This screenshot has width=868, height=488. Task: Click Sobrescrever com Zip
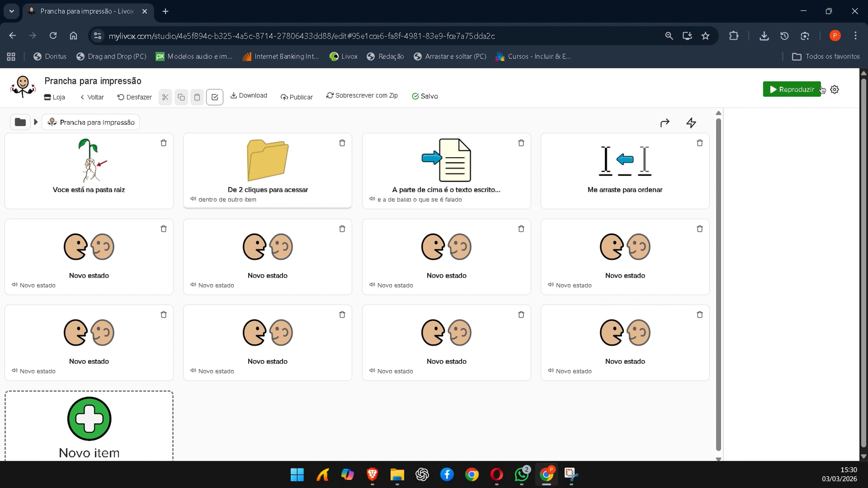362,95
